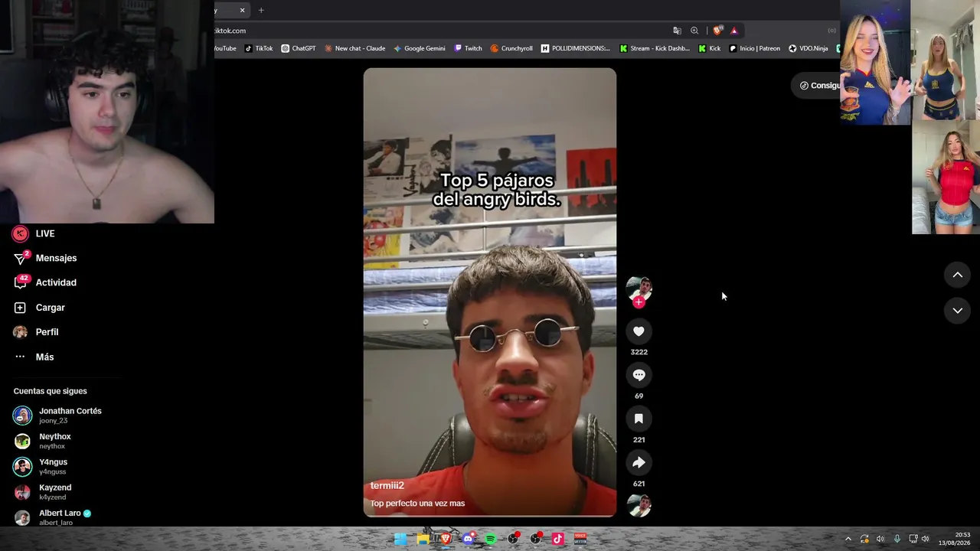Follow the creator with the red plus button
Viewport: 980px width, 551px height.
click(639, 302)
